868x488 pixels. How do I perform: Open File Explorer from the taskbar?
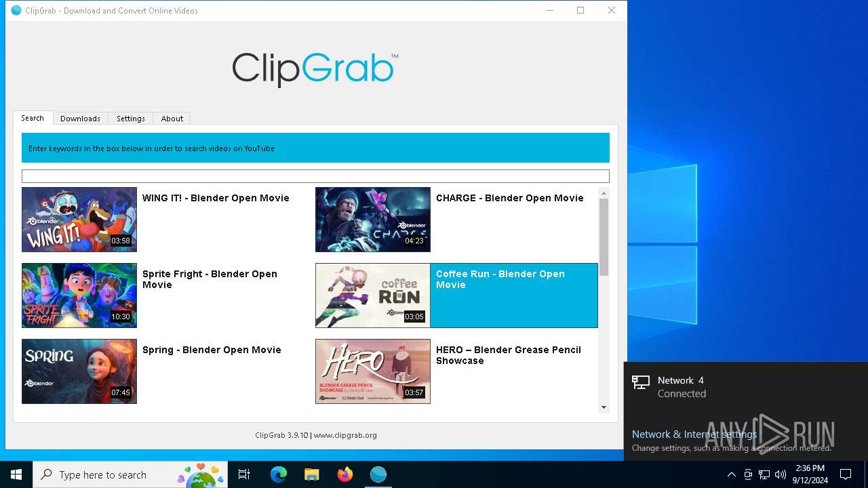click(311, 474)
